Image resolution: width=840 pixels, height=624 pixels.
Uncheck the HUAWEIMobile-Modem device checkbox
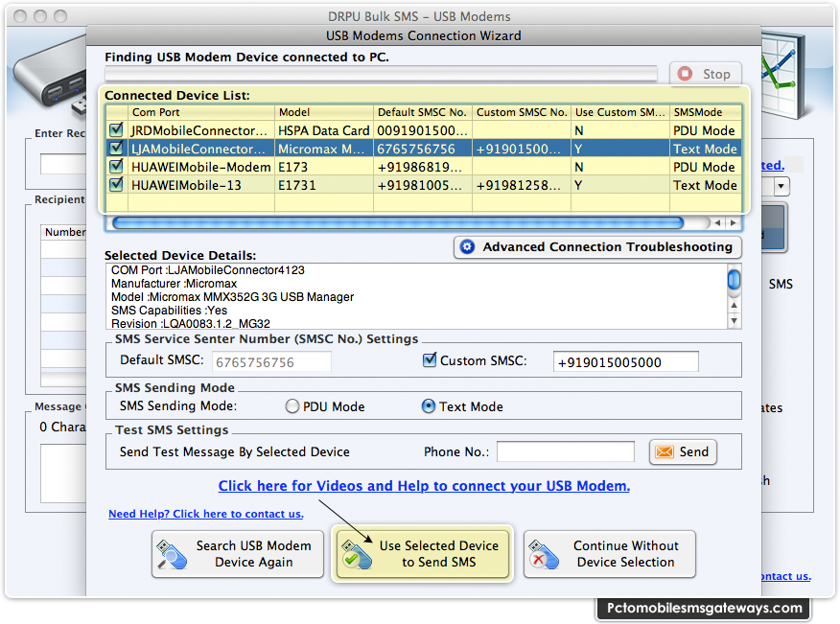click(x=116, y=167)
